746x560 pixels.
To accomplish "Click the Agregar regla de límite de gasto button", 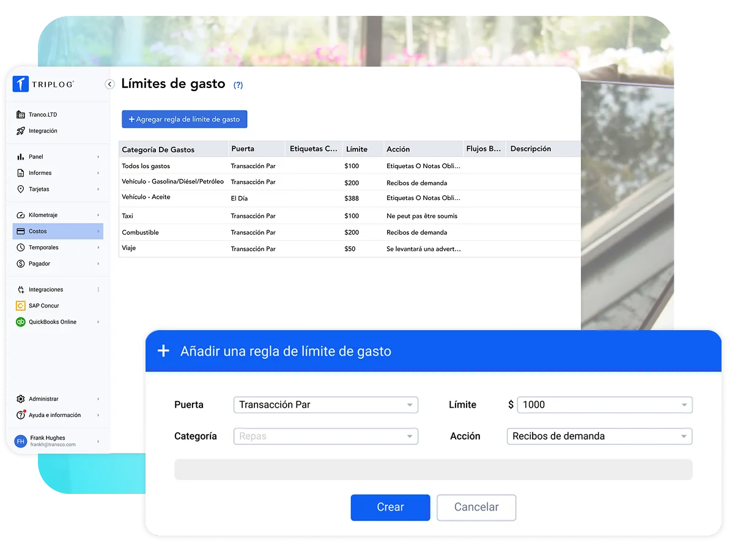I will [x=184, y=119].
